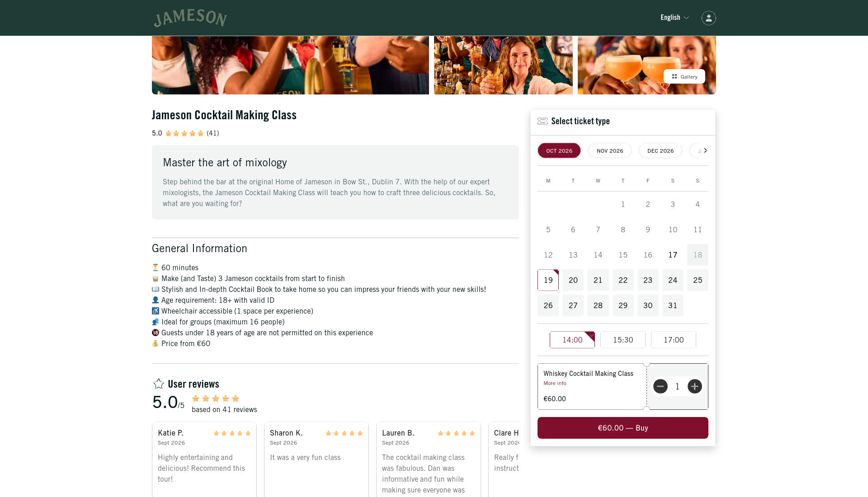Open Lauren B.'s review card
Viewport: 868px width, 497px height.
(429, 460)
